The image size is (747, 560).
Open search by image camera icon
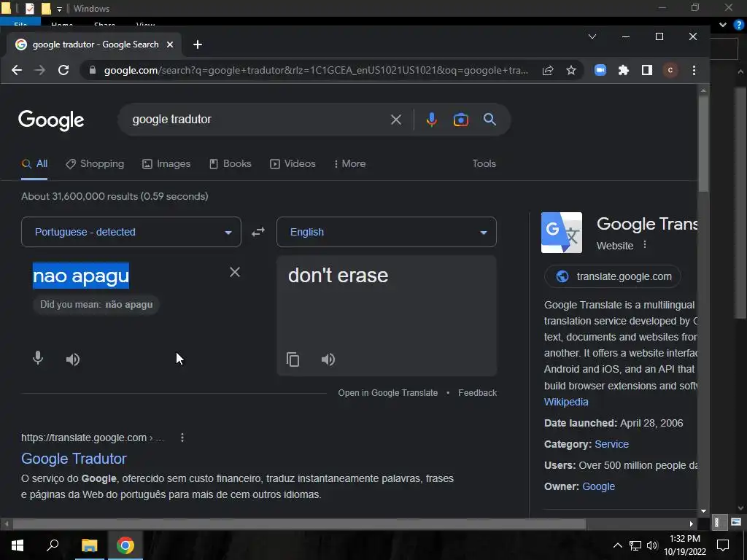[461, 120]
